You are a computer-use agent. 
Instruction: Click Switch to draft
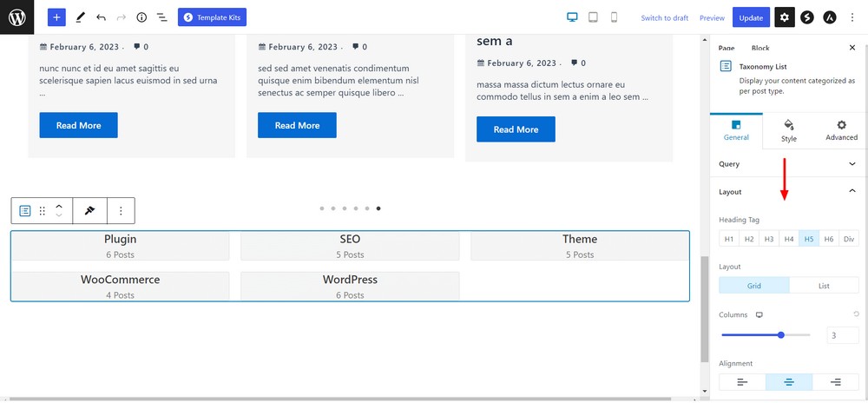(664, 17)
